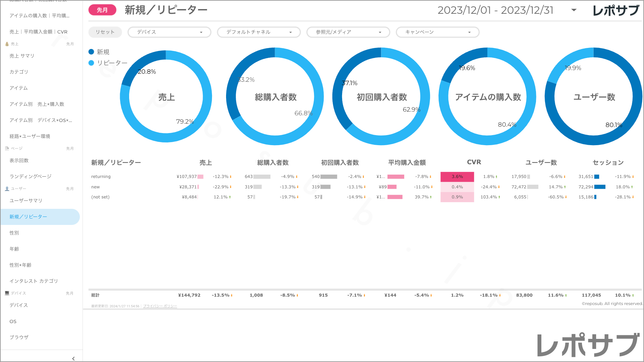Image resolution: width=644 pixels, height=362 pixels.
Task: Collapse the sidebar with the chevron arrow
Action: pos(73,358)
